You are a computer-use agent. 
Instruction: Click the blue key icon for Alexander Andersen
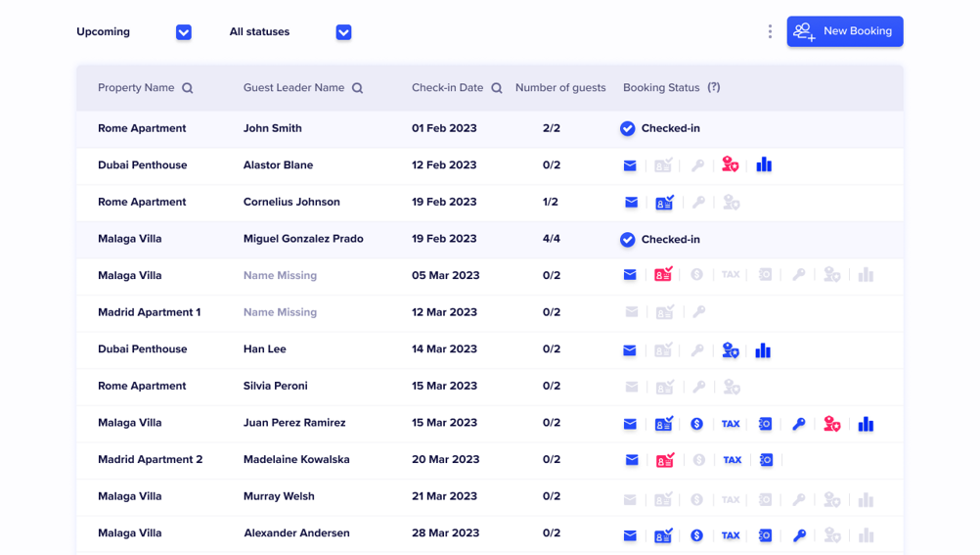tap(799, 535)
